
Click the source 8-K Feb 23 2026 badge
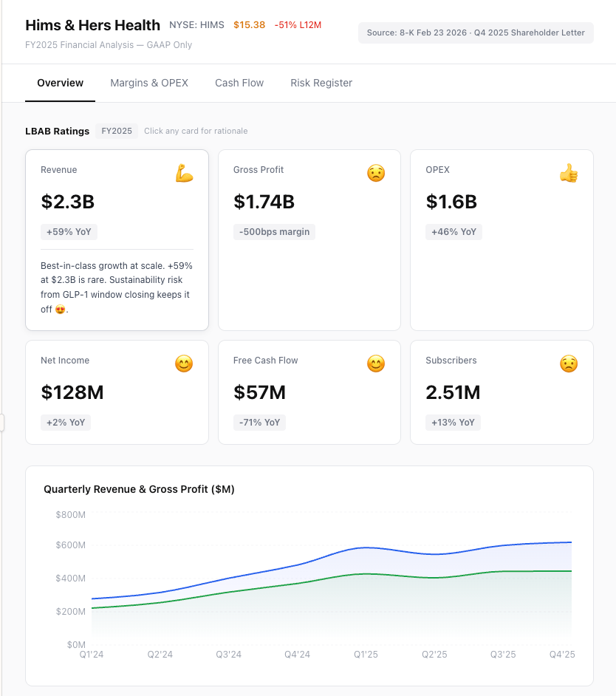(476, 33)
